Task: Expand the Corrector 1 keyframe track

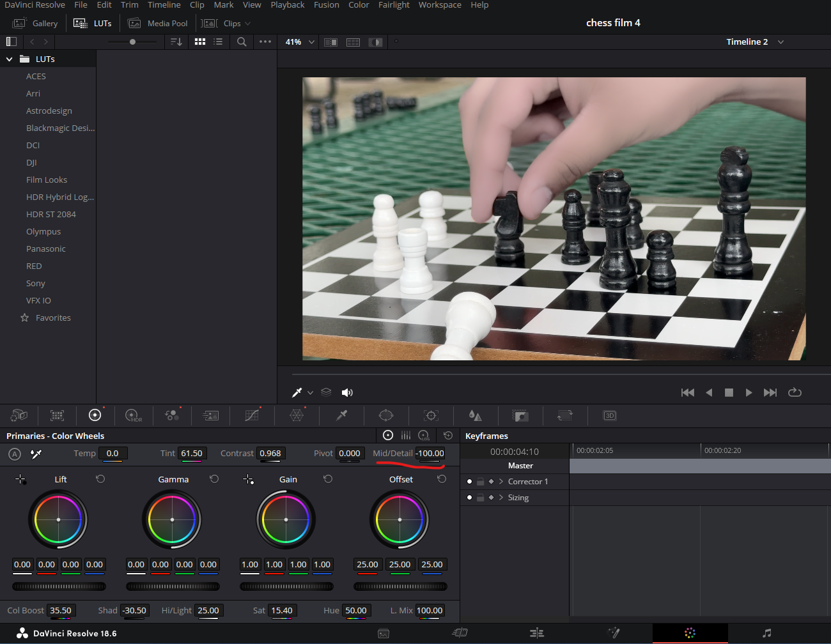Action: pos(501,482)
